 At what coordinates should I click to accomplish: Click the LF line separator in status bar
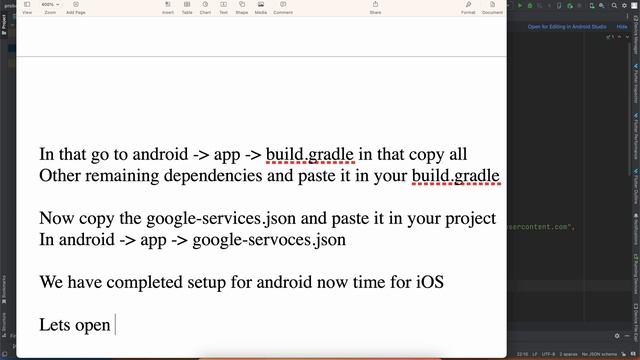click(x=535, y=354)
